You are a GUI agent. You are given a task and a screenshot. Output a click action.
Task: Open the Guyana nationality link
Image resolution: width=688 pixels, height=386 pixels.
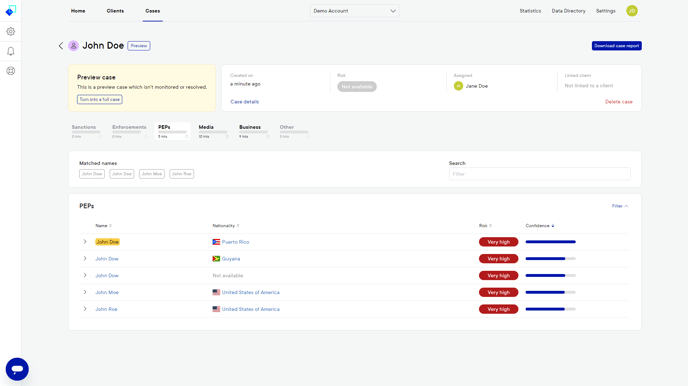(231, 259)
